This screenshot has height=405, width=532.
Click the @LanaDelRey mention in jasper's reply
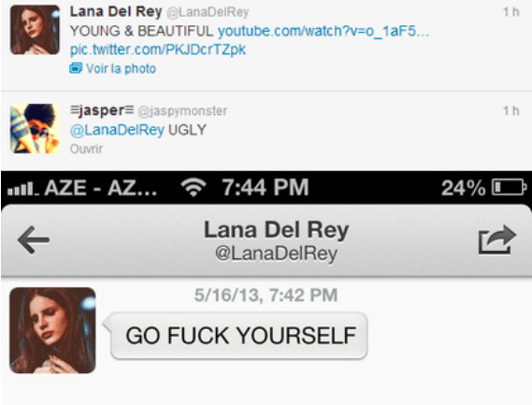(x=117, y=130)
